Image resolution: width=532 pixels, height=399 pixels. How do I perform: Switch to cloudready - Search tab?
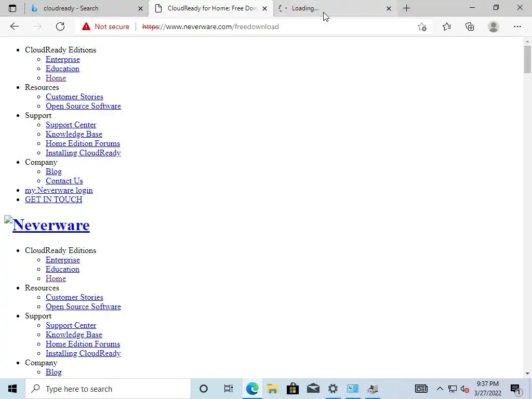click(x=87, y=8)
